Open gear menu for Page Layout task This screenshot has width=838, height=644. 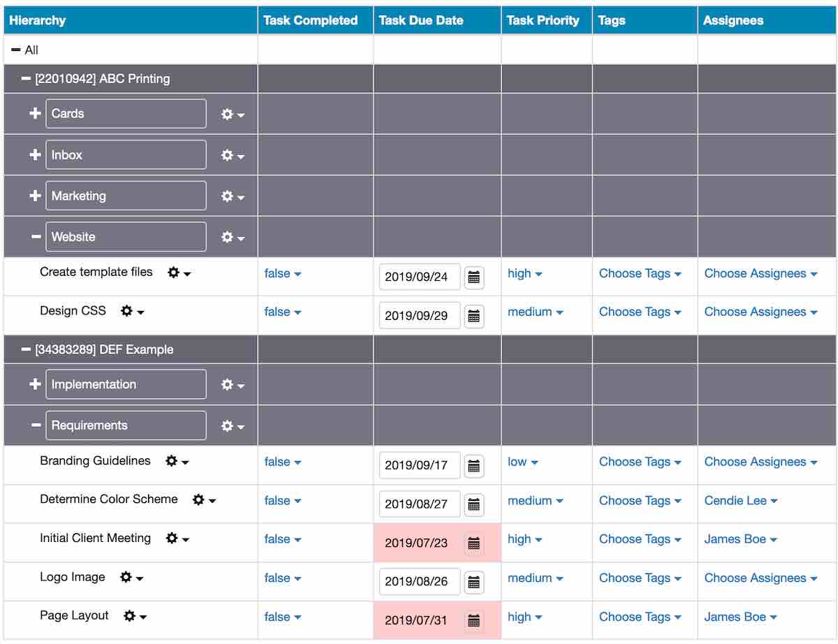[134, 616]
